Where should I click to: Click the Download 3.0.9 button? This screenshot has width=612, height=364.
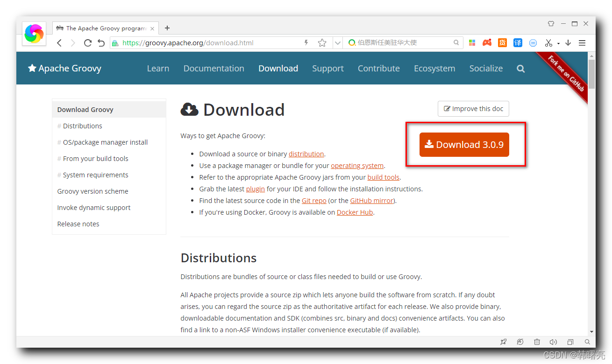464,145
